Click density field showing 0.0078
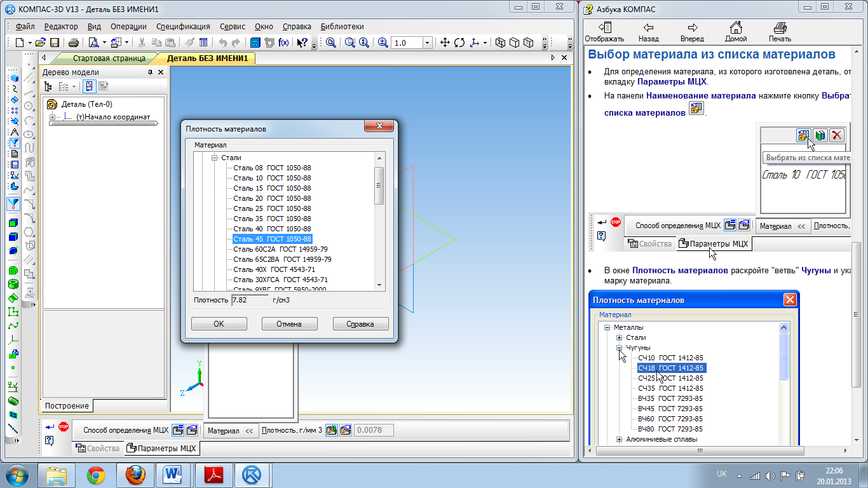The height and width of the screenshot is (488, 868). pos(373,430)
